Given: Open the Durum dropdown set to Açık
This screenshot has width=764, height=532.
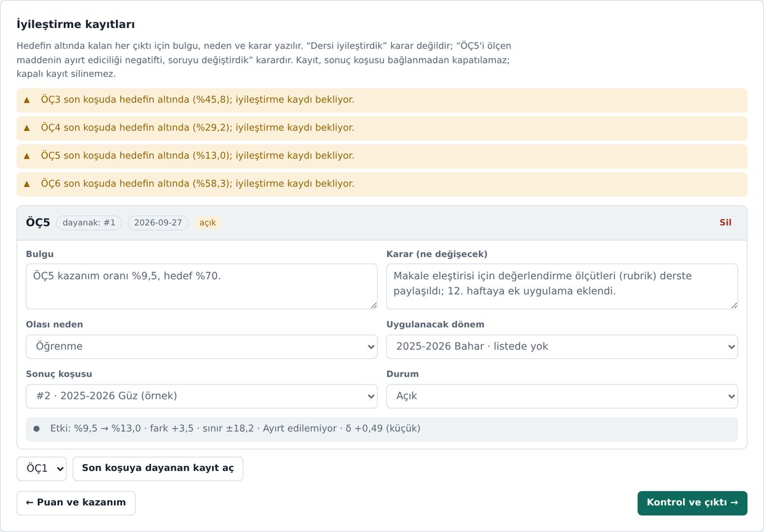Looking at the screenshot, I should (562, 396).
